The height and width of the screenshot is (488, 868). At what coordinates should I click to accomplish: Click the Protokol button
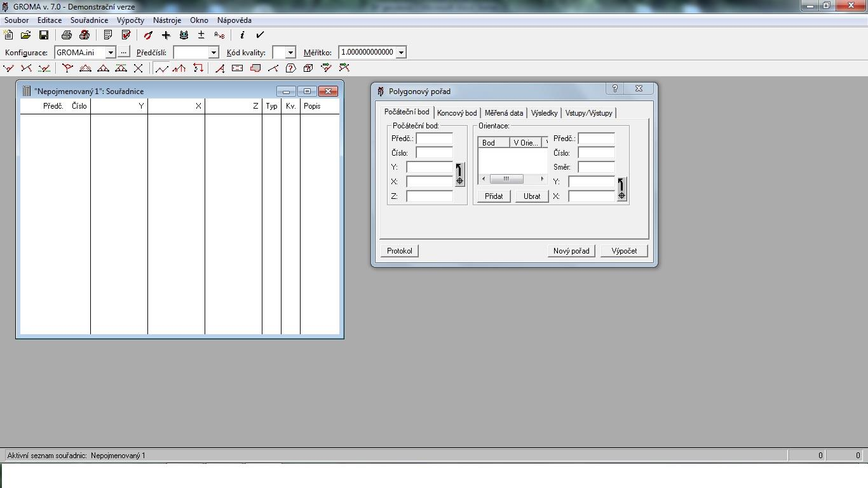[x=400, y=251]
